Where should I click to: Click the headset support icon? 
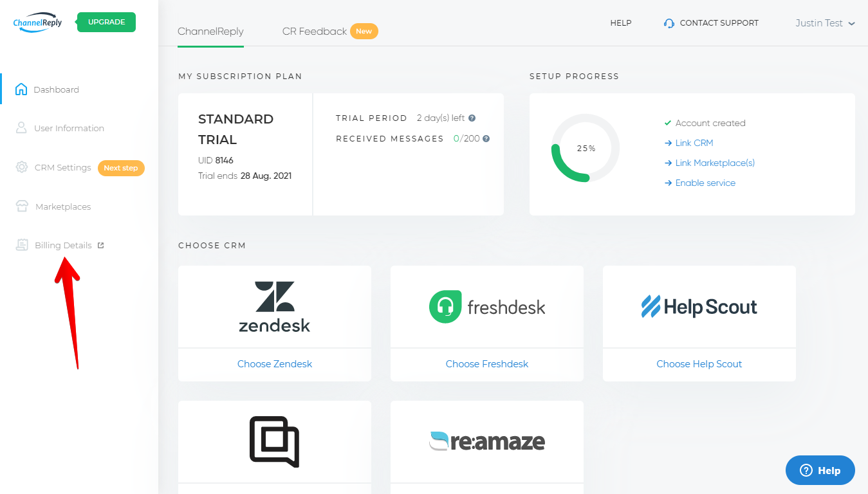click(669, 23)
